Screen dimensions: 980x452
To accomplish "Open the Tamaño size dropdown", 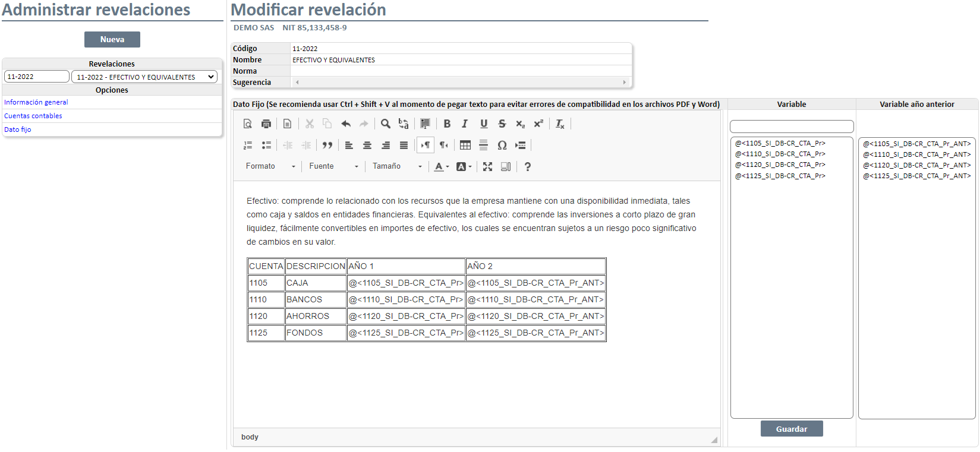I will (397, 166).
